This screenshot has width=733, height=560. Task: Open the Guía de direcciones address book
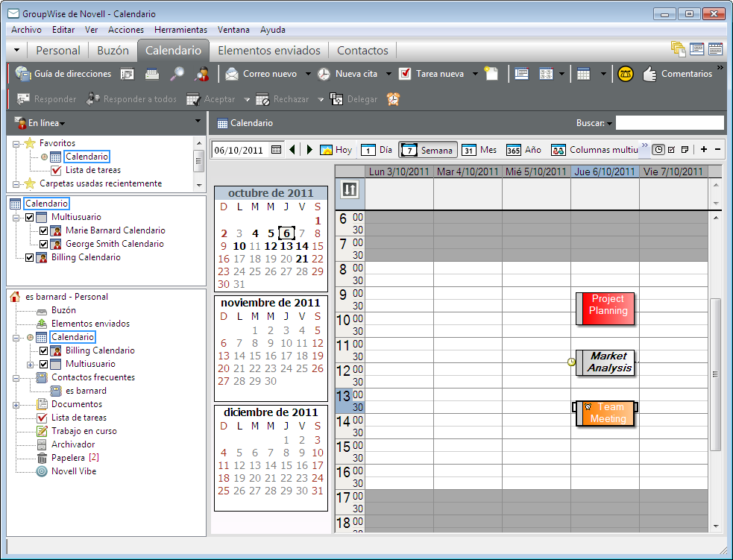(64, 74)
